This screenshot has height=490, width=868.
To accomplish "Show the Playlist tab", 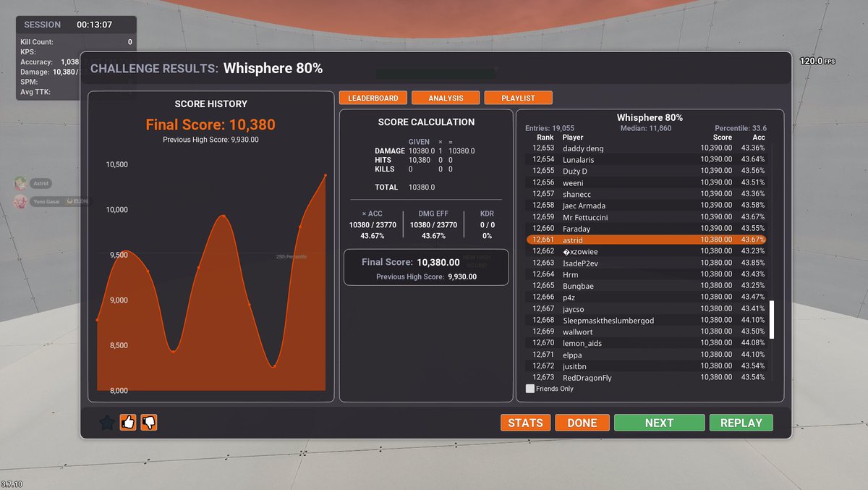I will click(518, 98).
